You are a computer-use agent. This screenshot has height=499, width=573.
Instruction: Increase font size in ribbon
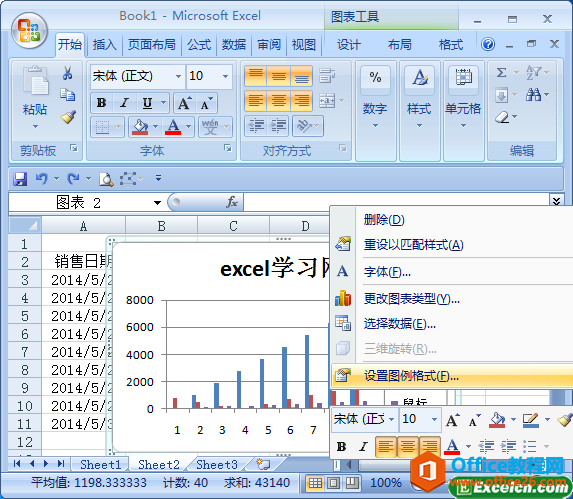pyautogui.click(x=185, y=103)
